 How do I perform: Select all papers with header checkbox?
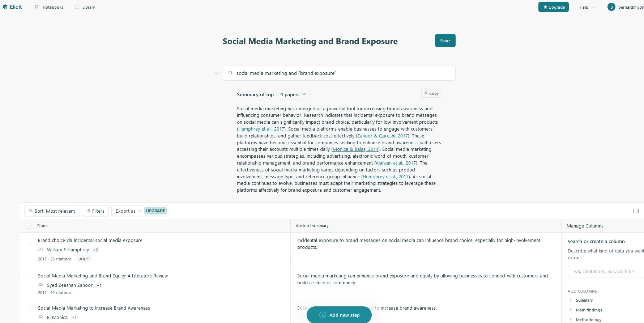tap(29, 226)
